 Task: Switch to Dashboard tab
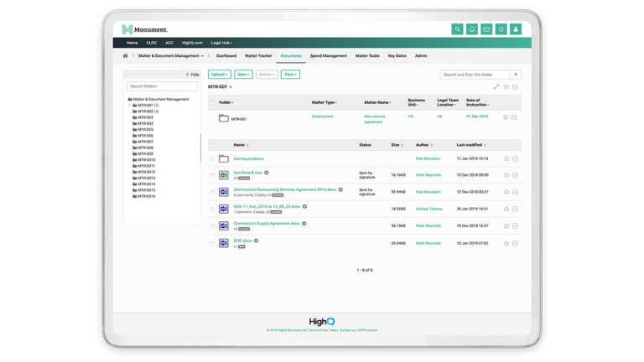click(x=226, y=56)
